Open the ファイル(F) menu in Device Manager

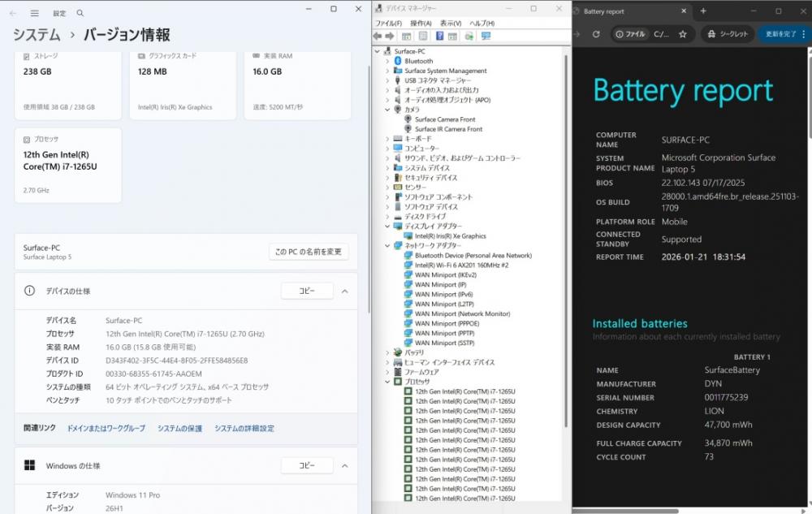click(389, 24)
